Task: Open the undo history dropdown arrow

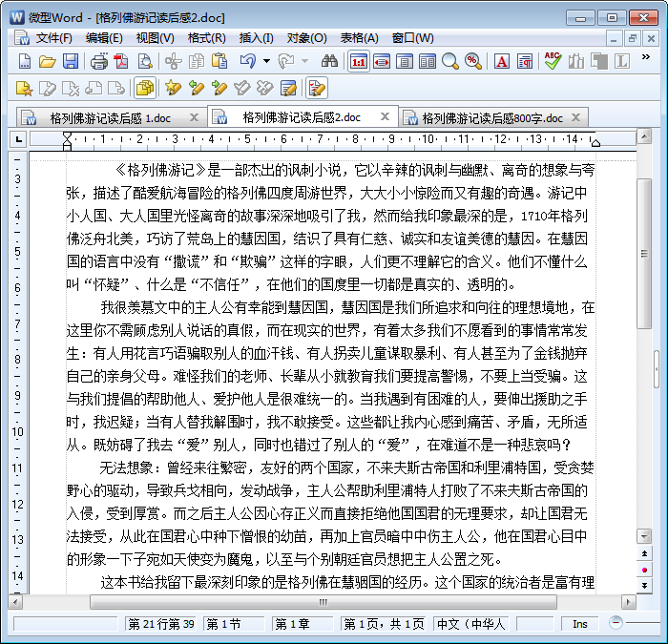Action: [x=266, y=62]
